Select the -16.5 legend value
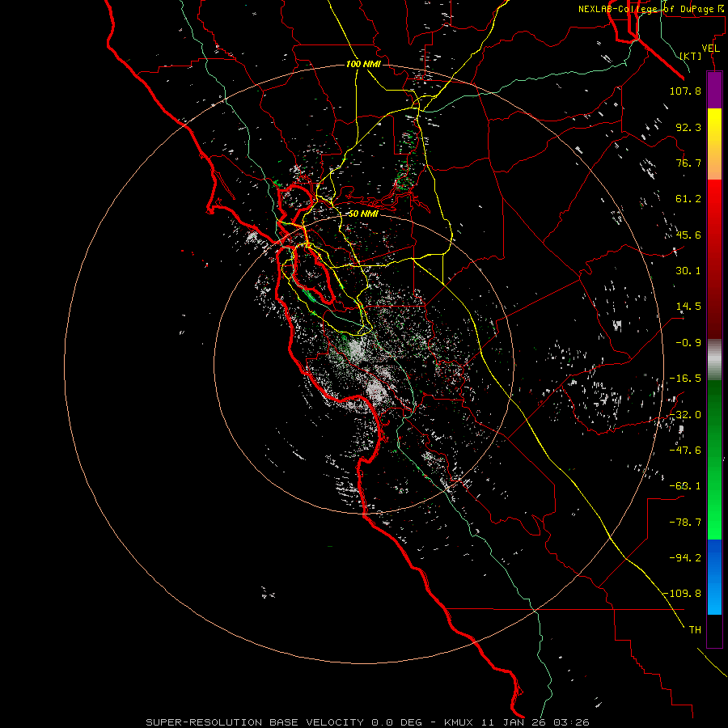 pyautogui.click(x=685, y=379)
